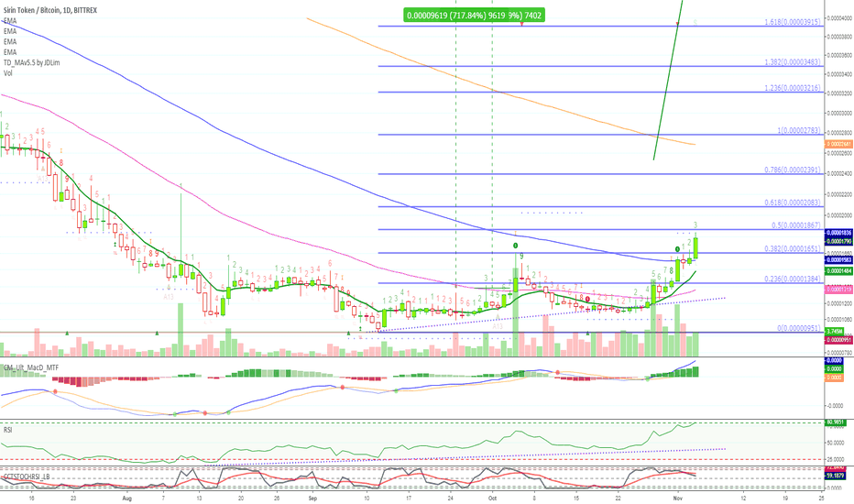This screenshot has height=504, width=854.
Task: Click the 0.00001790 green price tag
Action: [x=839, y=241]
